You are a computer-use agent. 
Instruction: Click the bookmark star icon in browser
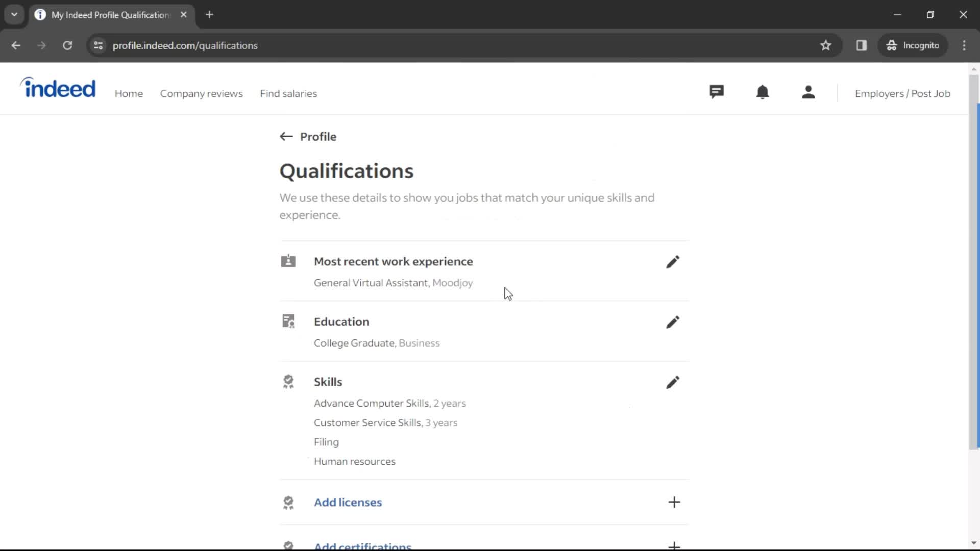click(826, 46)
